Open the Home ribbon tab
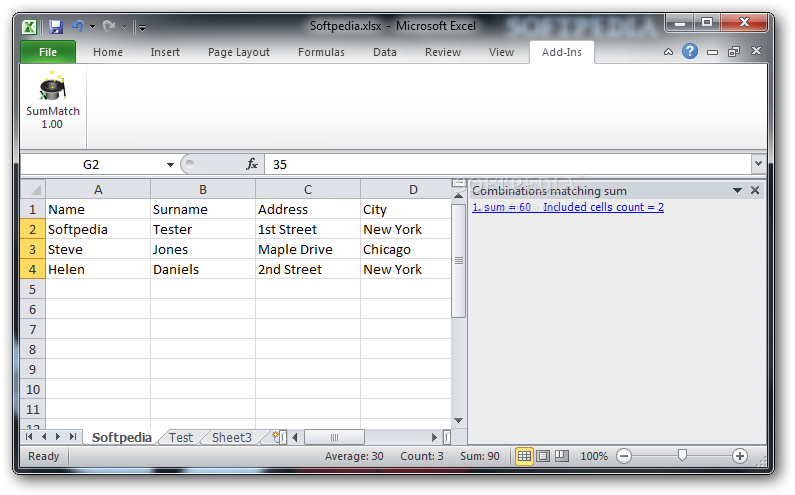The height and width of the screenshot is (495, 795). (108, 52)
